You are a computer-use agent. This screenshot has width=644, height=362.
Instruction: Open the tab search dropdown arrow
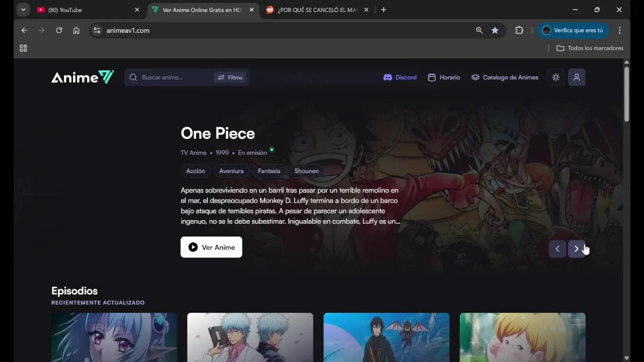pyautogui.click(x=23, y=10)
